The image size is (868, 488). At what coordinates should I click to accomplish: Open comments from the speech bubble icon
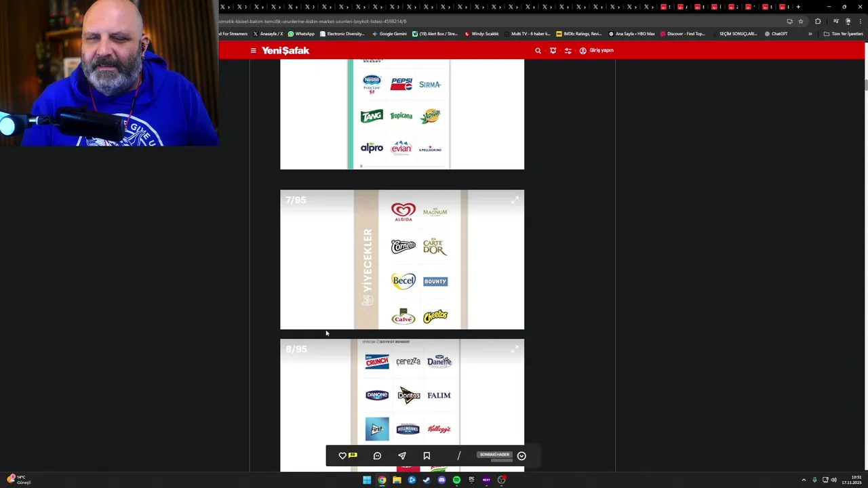(377, 455)
